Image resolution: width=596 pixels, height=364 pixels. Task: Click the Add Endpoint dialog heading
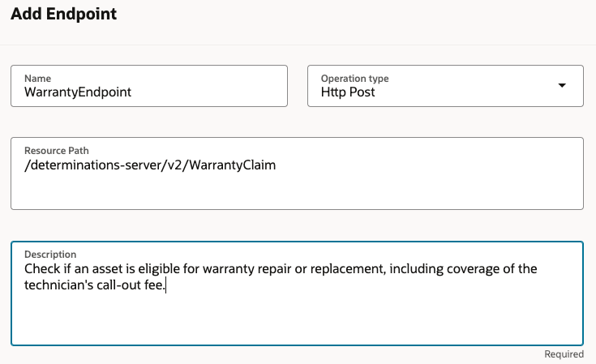63,14
